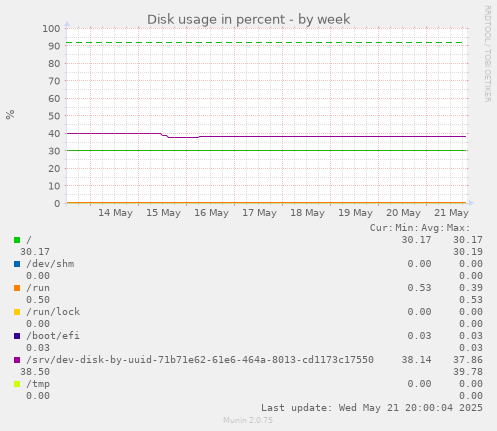Click the lime swatch for /tmp
This screenshot has height=431, width=497.
17,384
